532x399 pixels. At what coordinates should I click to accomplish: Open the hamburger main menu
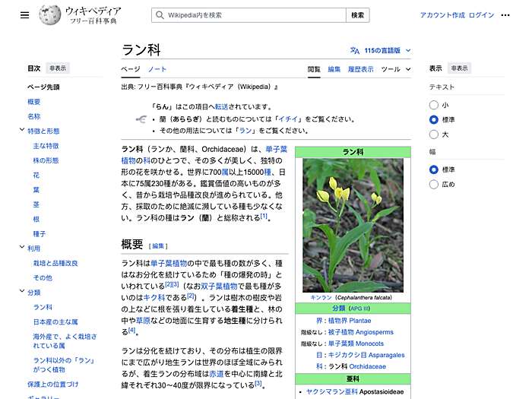click(24, 15)
